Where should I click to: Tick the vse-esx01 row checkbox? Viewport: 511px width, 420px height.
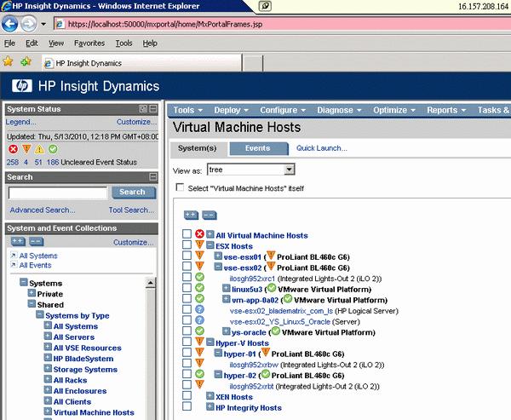point(187,256)
